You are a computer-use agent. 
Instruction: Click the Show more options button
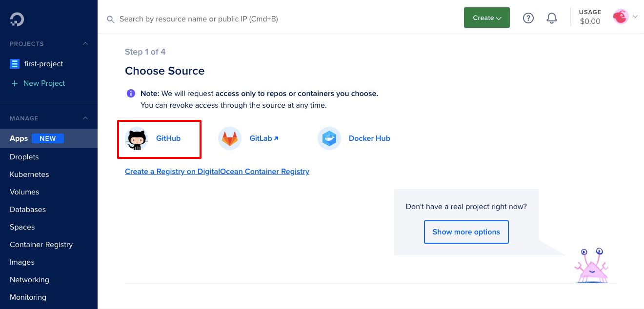coord(466,232)
